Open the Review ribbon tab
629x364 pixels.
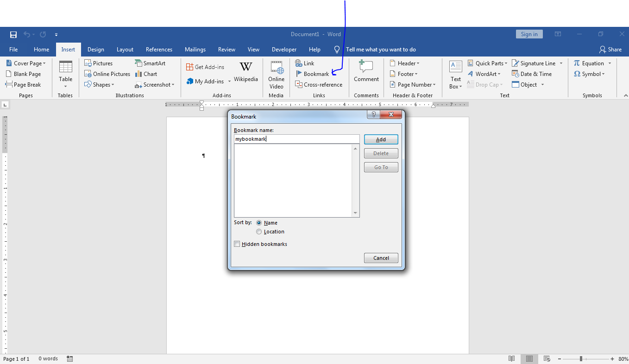pyautogui.click(x=226, y=49)
